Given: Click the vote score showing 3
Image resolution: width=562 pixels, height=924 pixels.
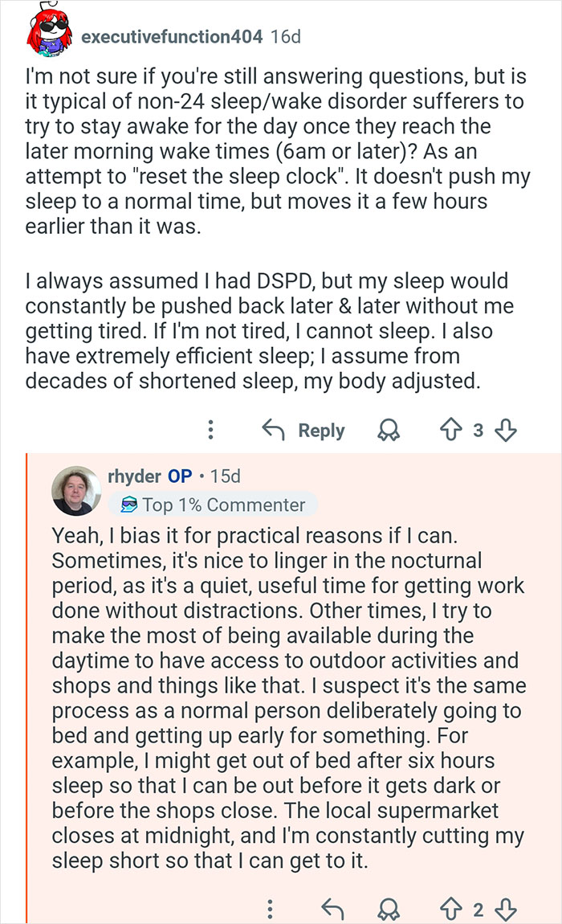Looking at the screenshot, I should pyautogui.click(x=478, y=430).
